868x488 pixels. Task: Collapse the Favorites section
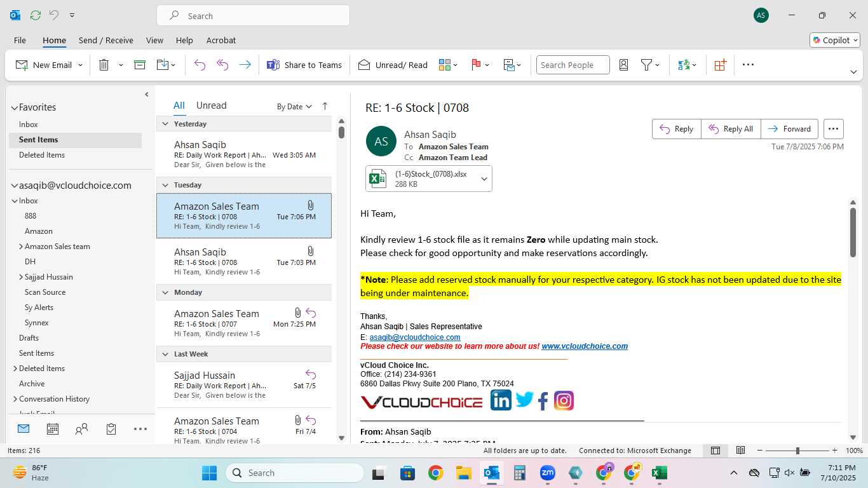(x=15, y=108)
